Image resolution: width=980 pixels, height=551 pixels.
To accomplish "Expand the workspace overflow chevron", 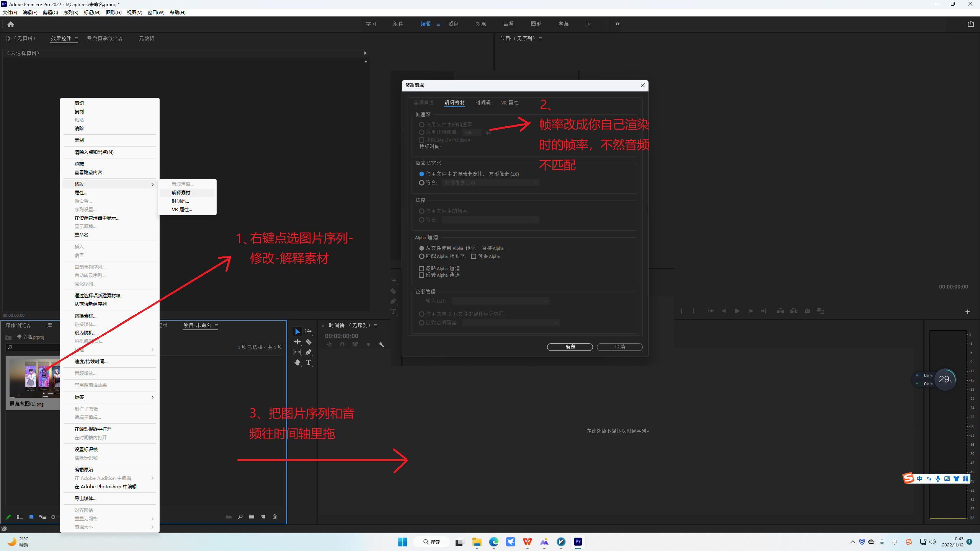I will pyautogui.click(x=617, y=24).
